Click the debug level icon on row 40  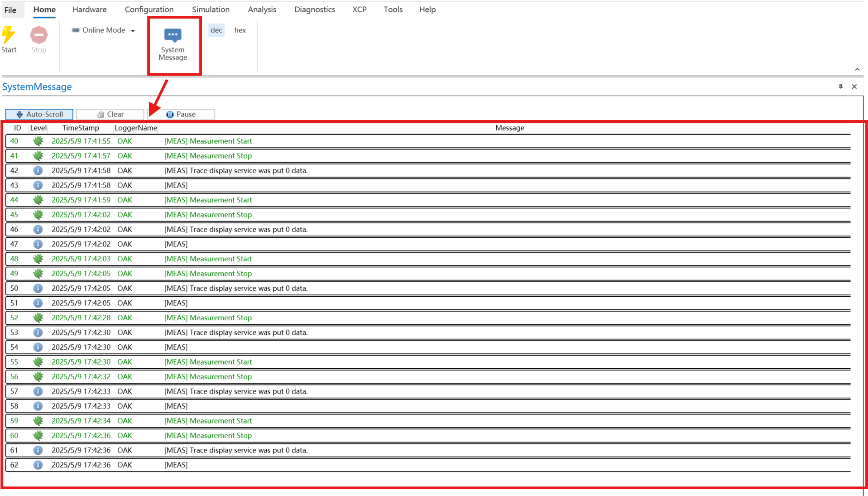pyautogui.click(x=38, y=141)
